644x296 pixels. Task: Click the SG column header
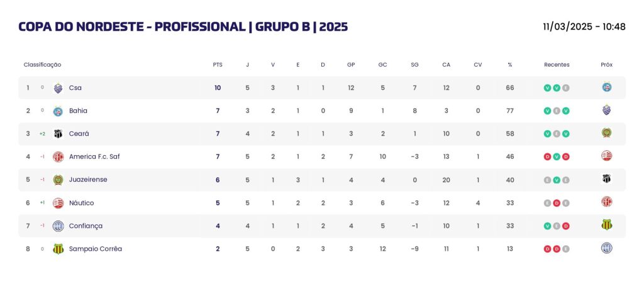(414, 65)
